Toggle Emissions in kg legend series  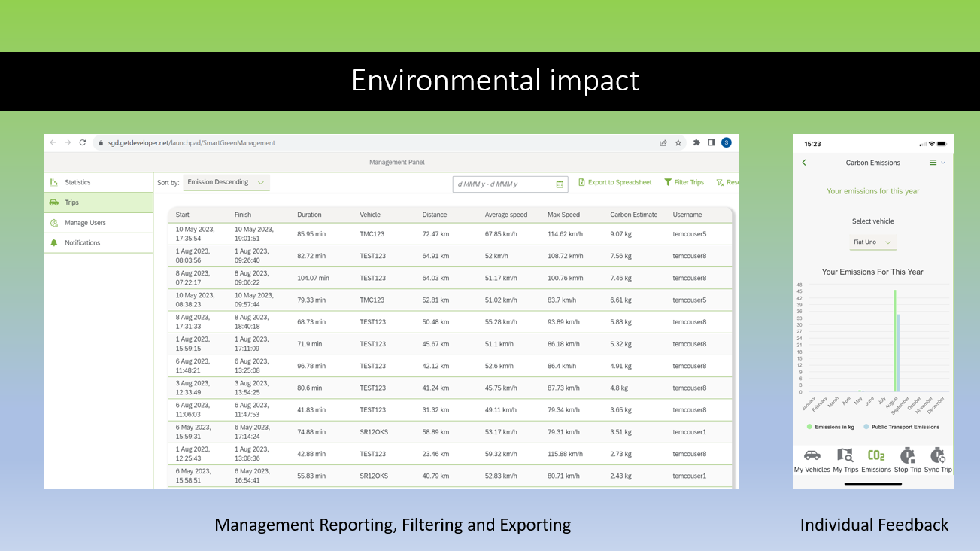click(833, 427)
